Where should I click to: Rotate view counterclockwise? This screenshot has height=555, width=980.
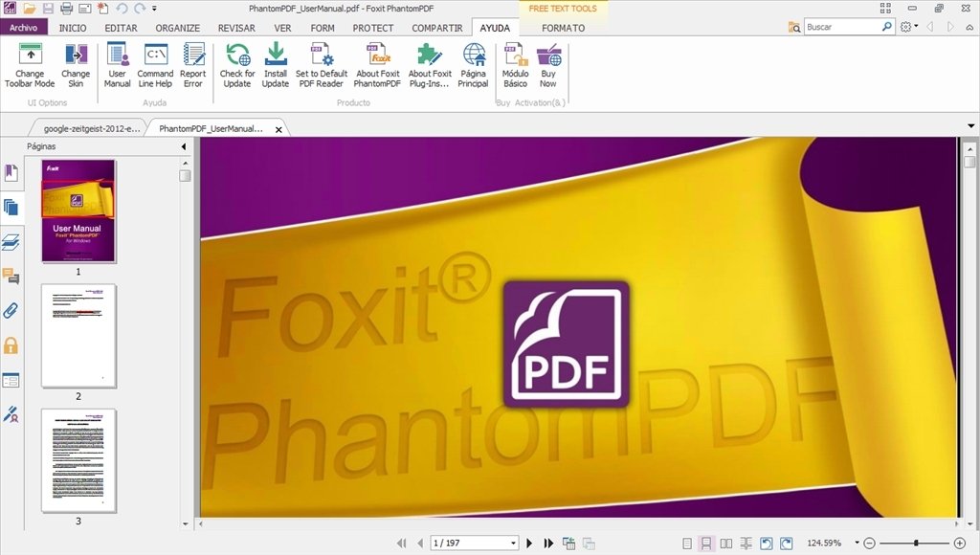tap(767, 544)
